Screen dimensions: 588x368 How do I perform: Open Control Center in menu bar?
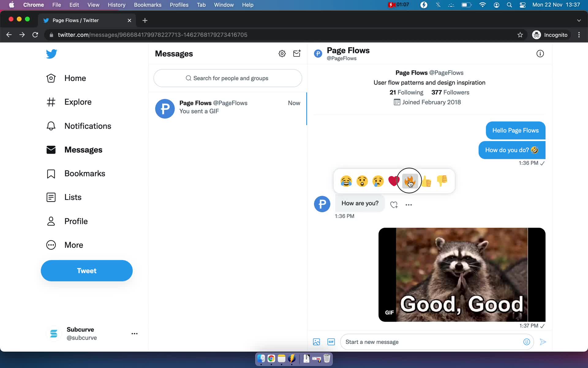[x=523, y=5]
